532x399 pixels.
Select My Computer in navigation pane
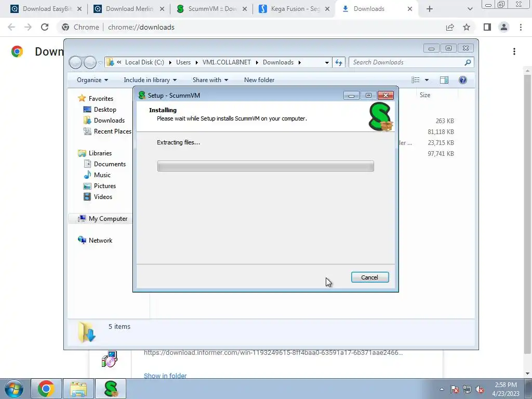108,219
